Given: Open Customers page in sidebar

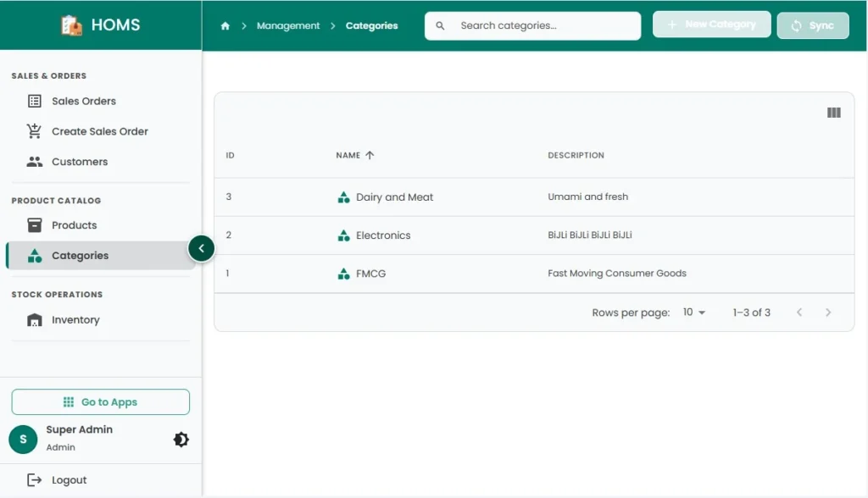Looking at the screenshot, I should pos(79,162).
